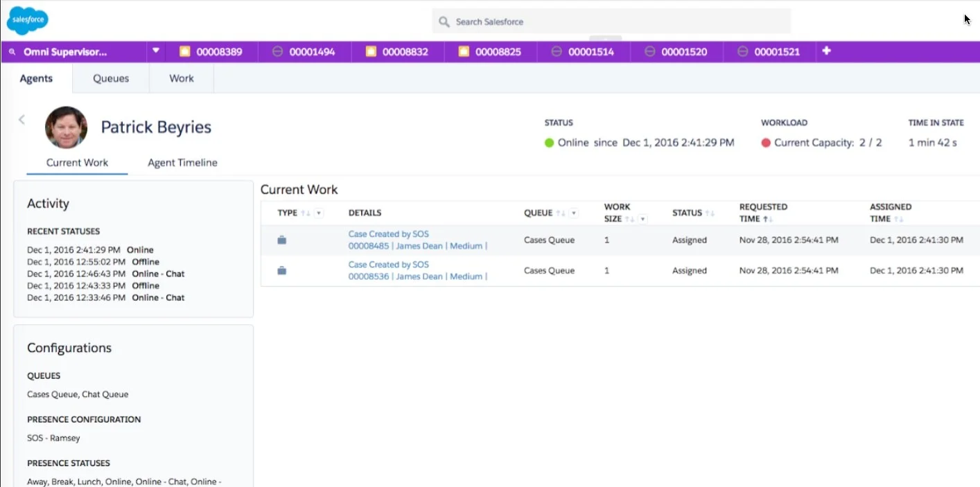Switch to the 00001521 tab
This screenshot has width=980, height=487.
click(769, 51)
